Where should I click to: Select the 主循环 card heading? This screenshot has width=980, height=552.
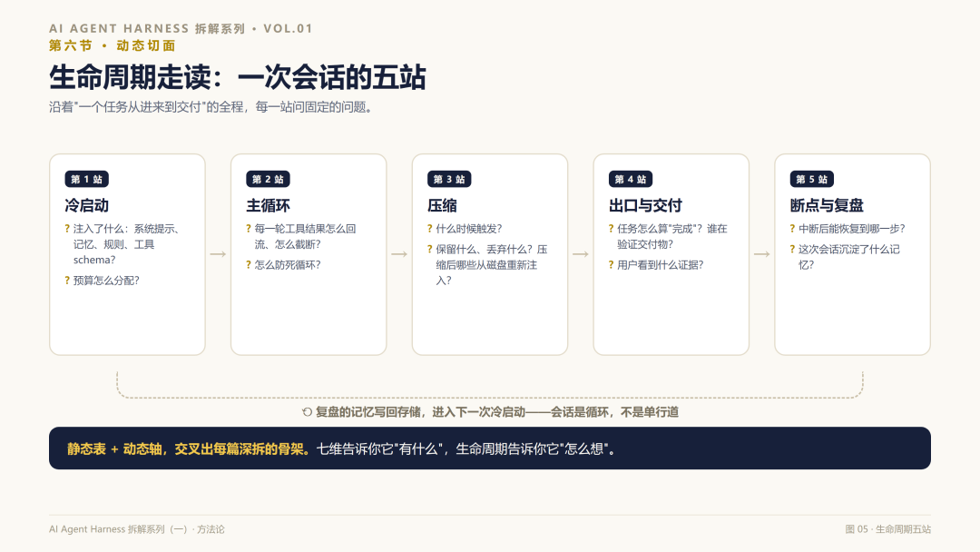(268, 206)
